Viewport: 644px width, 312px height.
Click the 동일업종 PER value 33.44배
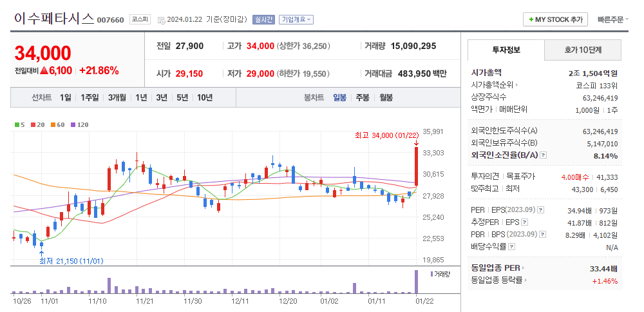click(603, 269)
